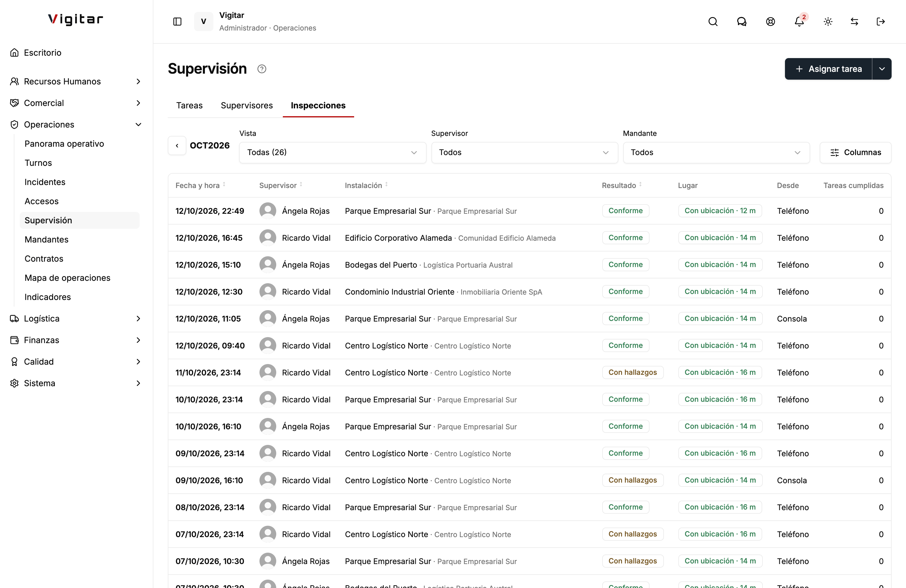Go to Escritorio home in sidebar
This screenshot has height=588, width=906.
point(76,52)
